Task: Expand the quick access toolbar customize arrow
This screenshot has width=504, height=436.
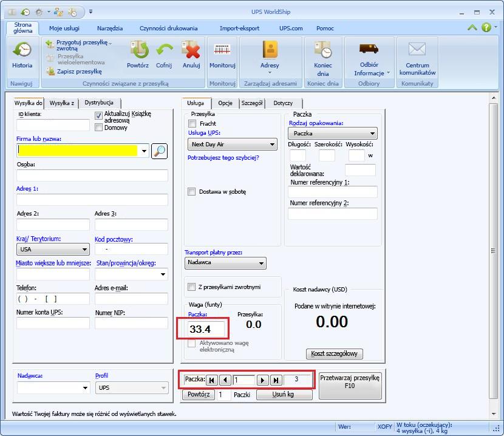Action: pyautogui.click(x=91, y=12)
